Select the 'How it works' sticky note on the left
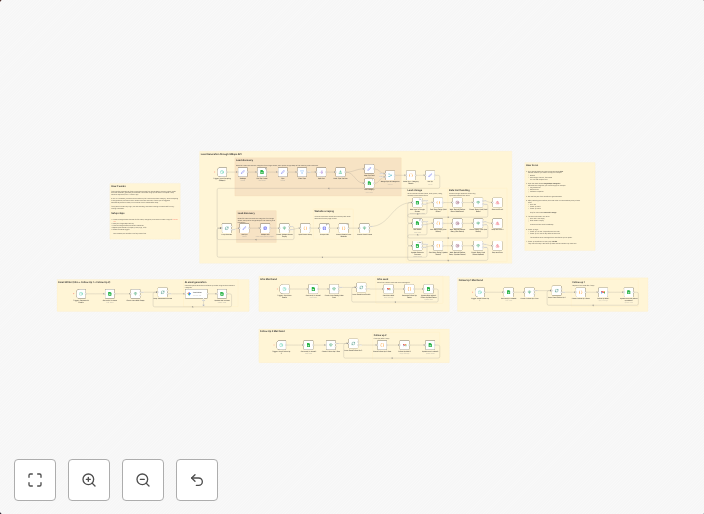 pyautogui.click(x=145, y=211)
